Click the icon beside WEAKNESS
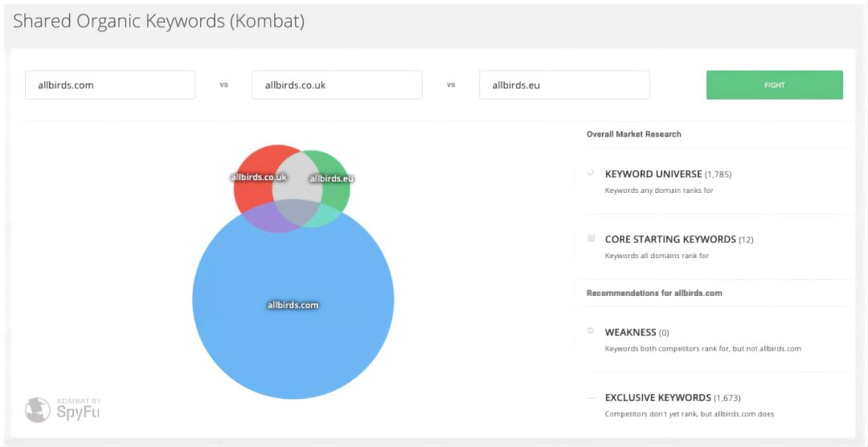Screen dimensions: 868x447 (591, 330)
